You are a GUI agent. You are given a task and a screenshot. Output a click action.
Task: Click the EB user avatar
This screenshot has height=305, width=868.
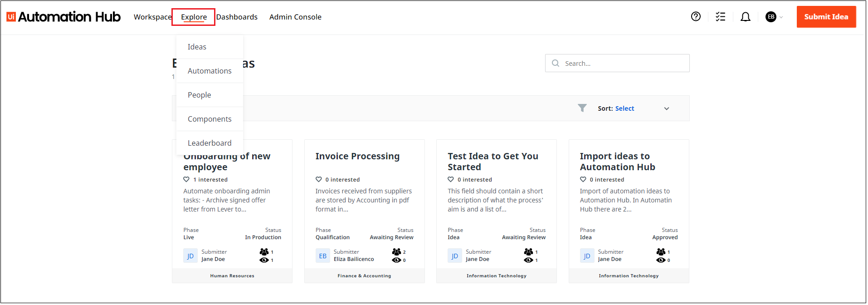click(x=771, y=17)
